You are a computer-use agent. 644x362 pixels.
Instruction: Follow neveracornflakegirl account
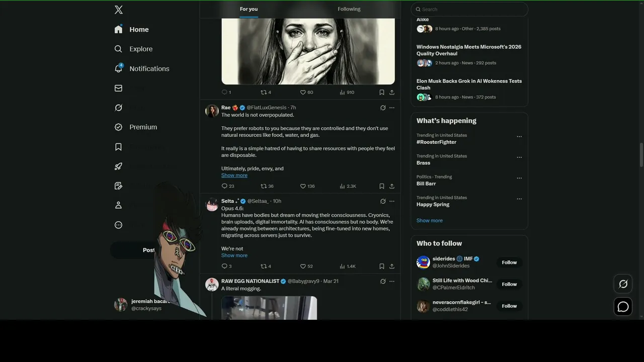coord(509,306)
